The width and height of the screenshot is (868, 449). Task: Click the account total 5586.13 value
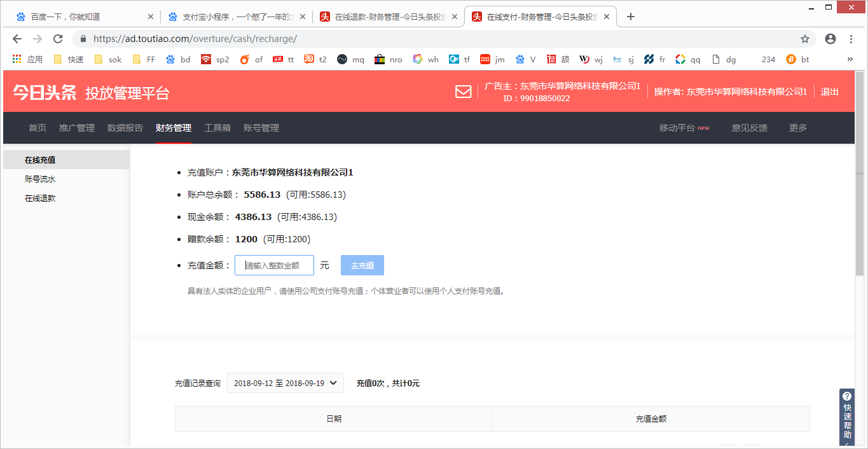click(262, 195)
